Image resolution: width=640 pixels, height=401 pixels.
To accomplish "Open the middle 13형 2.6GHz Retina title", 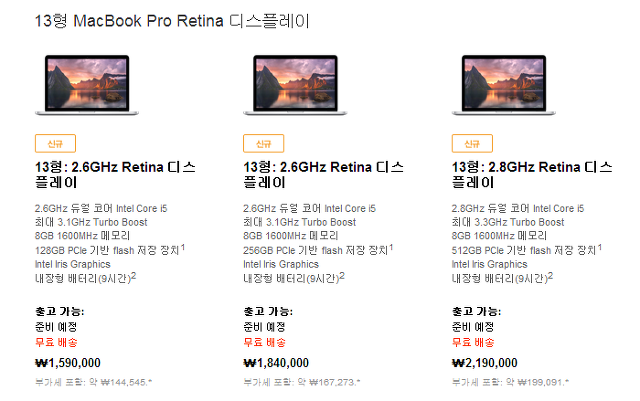I will 323,175.
